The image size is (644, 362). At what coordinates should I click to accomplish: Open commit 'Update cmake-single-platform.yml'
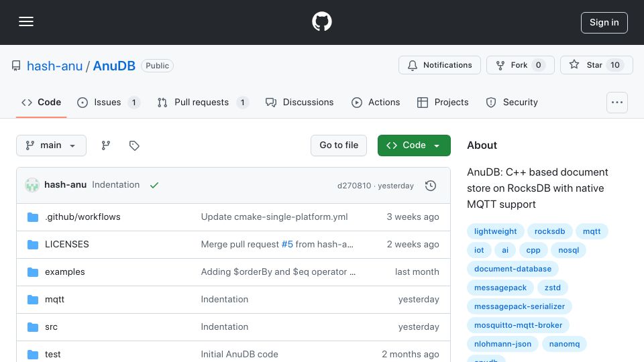(274, 217)
